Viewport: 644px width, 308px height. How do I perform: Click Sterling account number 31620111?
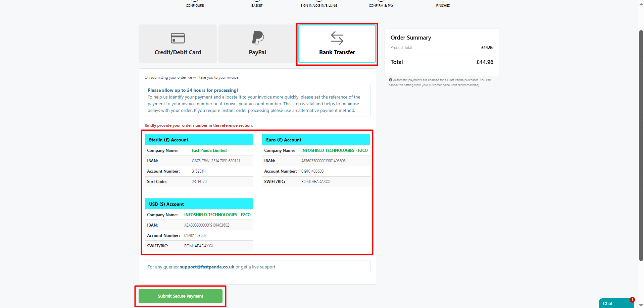coord(199,171)
